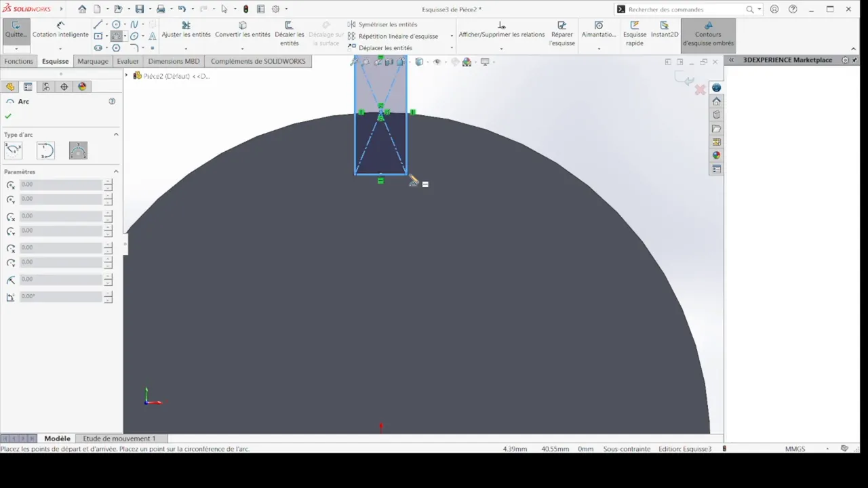Collapse the Paramètres section
The width and height of the screenshot is (868, 488).
click(x=116, y=171)
